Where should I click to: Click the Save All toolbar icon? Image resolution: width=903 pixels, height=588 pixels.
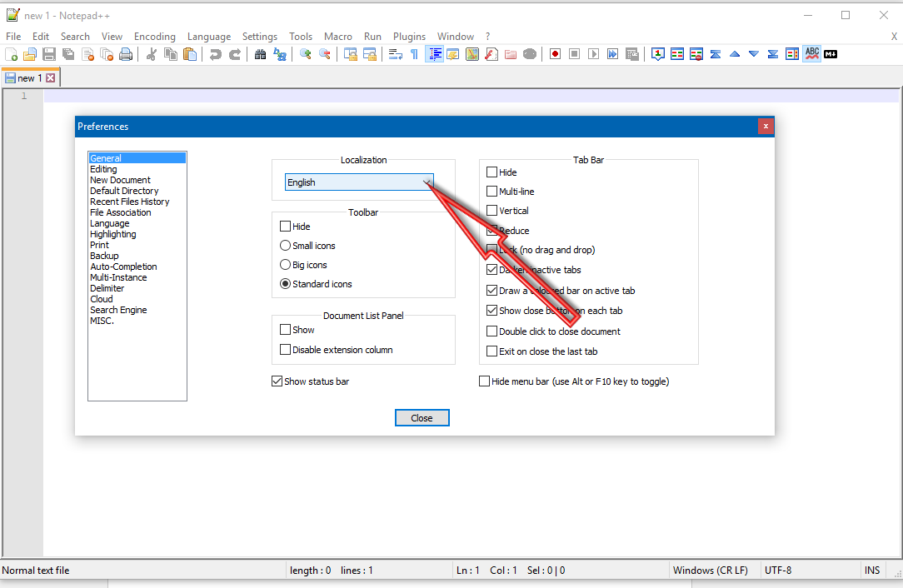(68, 54)
